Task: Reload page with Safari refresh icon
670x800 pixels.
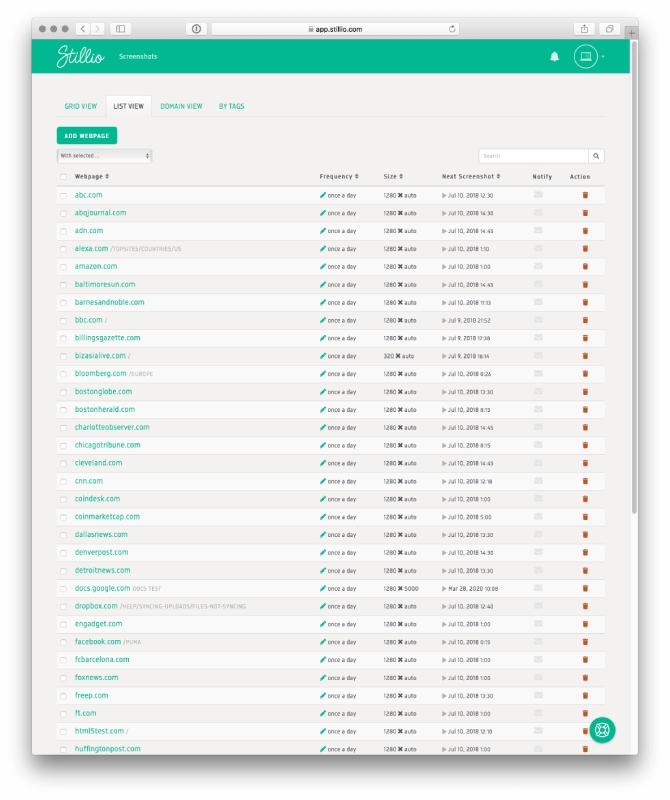Action: click(452, 29)
